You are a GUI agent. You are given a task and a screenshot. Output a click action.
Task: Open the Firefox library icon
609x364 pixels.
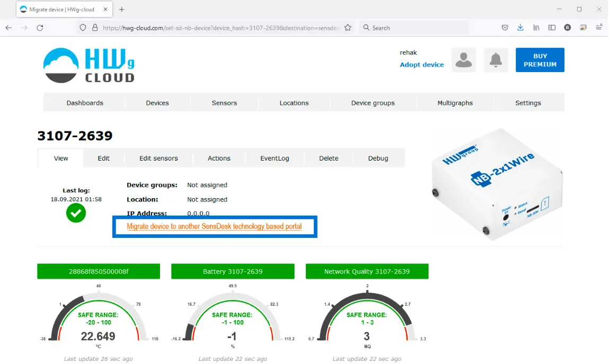click(536, 28)
